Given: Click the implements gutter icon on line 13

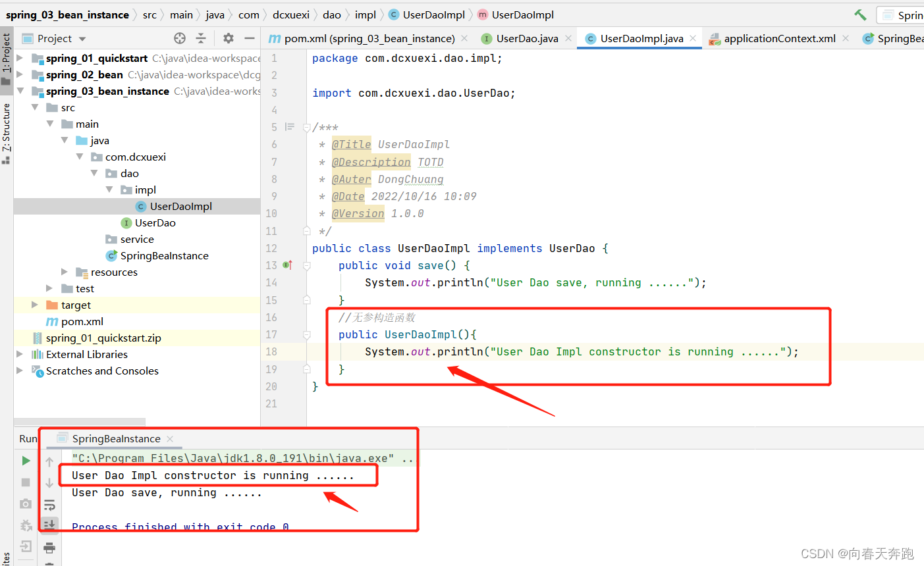Looking at the screenshot, I should [287, 265].
